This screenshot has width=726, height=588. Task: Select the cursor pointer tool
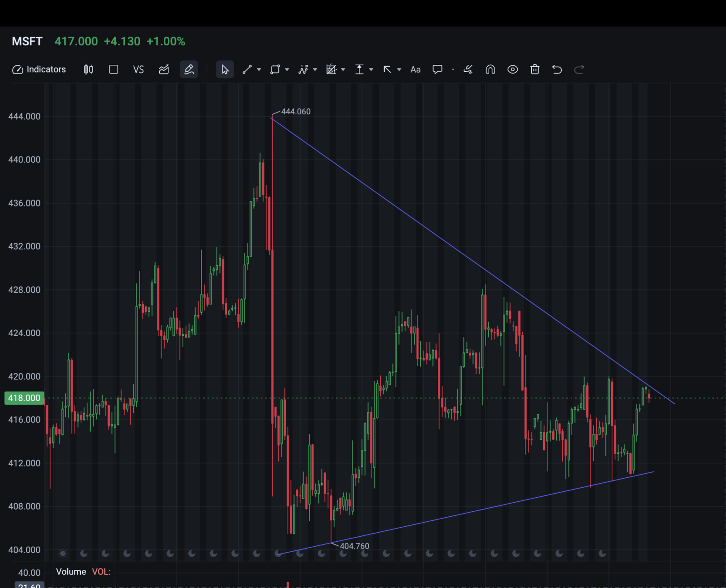coord(225,69)
